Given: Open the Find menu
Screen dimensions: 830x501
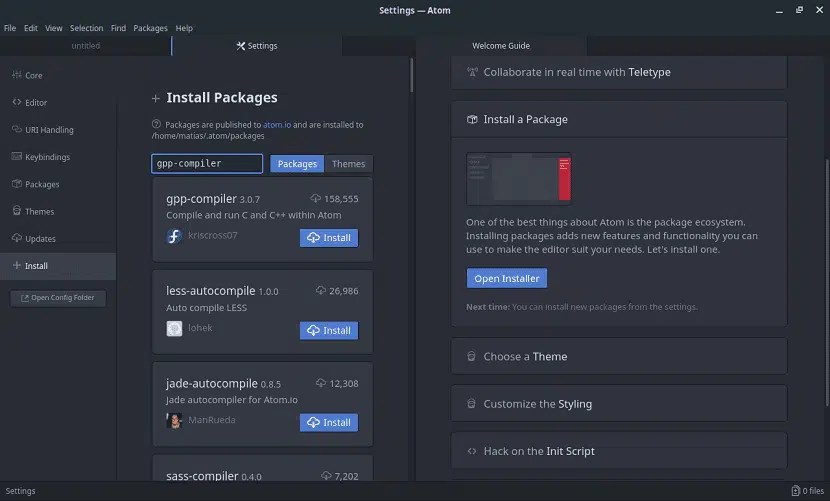Looking at the screenshot, I should [118, 28].
